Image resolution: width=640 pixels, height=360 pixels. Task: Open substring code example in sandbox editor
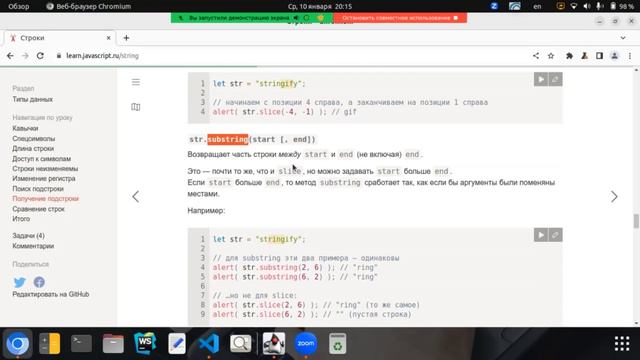[555, 235]
